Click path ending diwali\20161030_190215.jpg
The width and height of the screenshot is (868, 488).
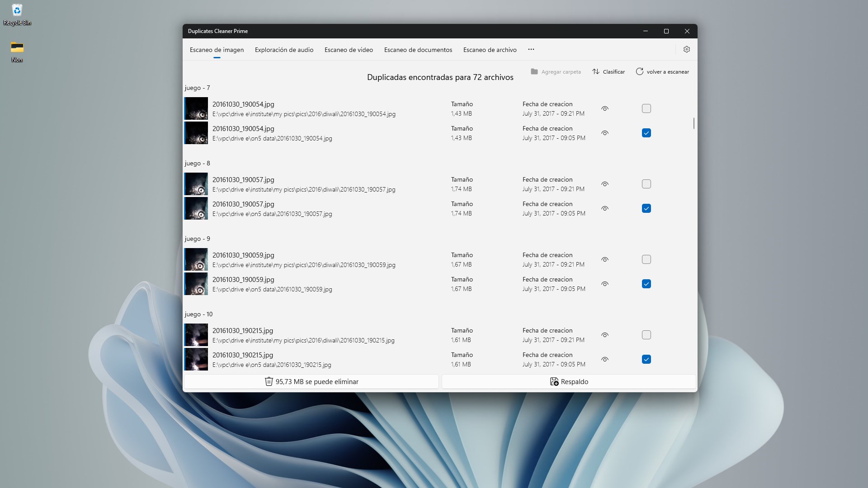tap(303, 340)
